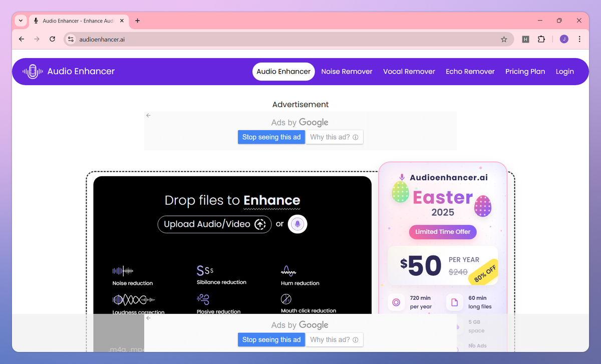Screen dimensions: 601x364
Task: Click the Mouth click reduction icon
Action: pos(286,299)
